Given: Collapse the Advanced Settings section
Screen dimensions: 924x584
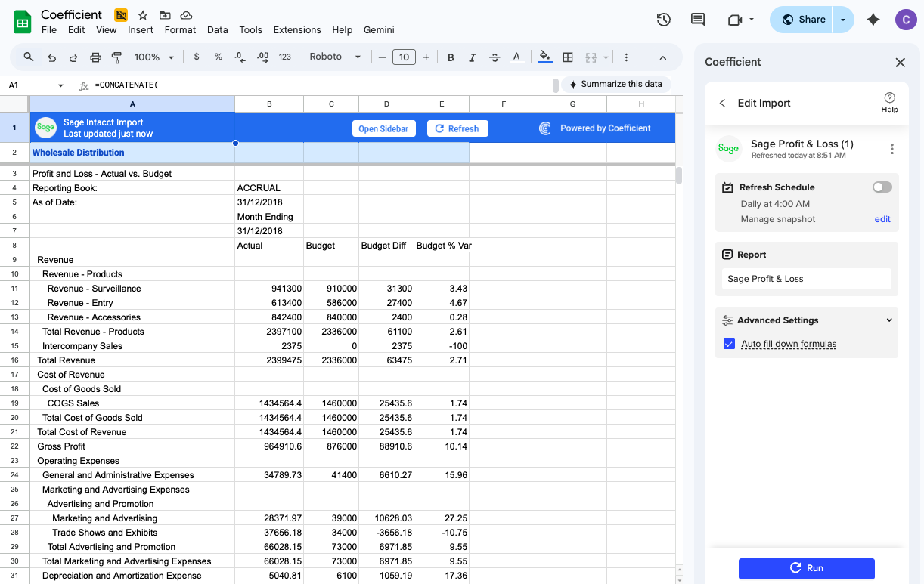Looking at the screenshot, I should tap(888, 320).
